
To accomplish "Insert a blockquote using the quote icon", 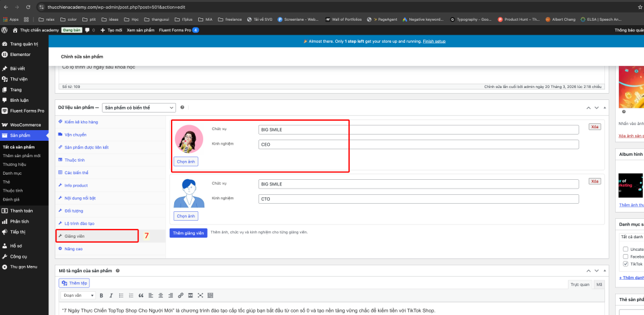I will tap(141, 295).
